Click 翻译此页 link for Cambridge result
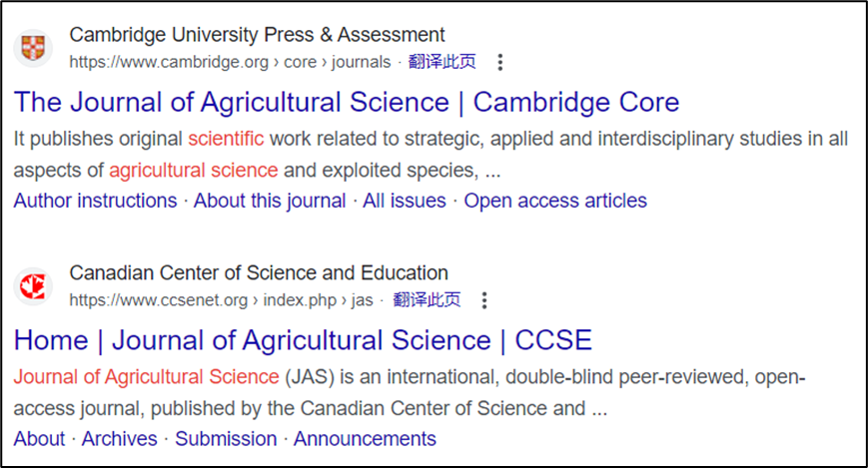Viewport: 868px width, 468px height. coord(441,62)
